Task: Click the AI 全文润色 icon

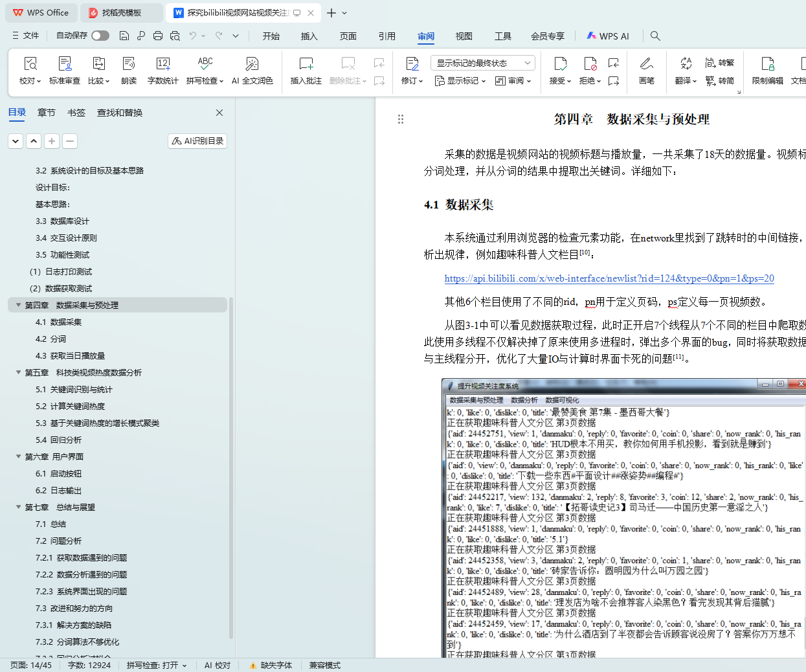Action: pyautogui.click(x=252, y=64)
